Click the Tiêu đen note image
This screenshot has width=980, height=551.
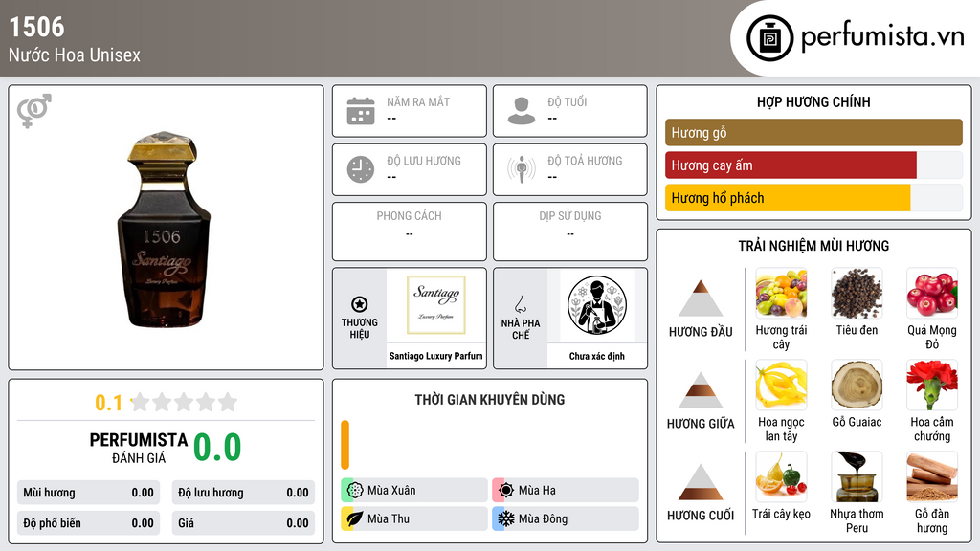coord(857,293)
